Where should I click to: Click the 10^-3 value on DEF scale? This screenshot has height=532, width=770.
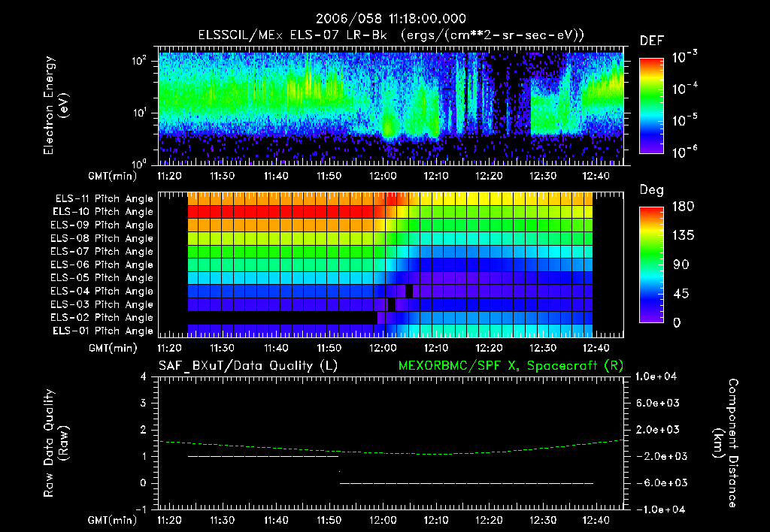tap(684, 57)
